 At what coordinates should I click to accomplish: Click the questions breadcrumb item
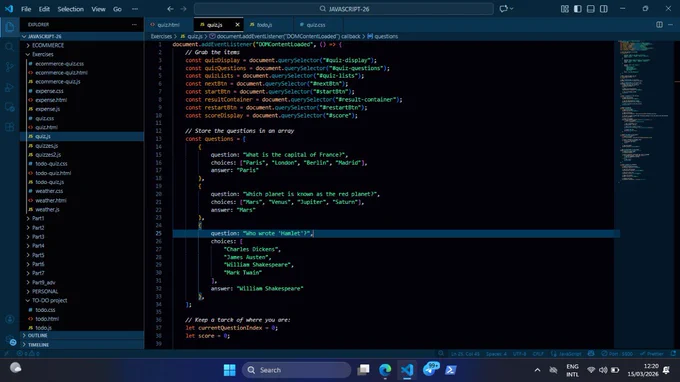click(x=386, y=36)
